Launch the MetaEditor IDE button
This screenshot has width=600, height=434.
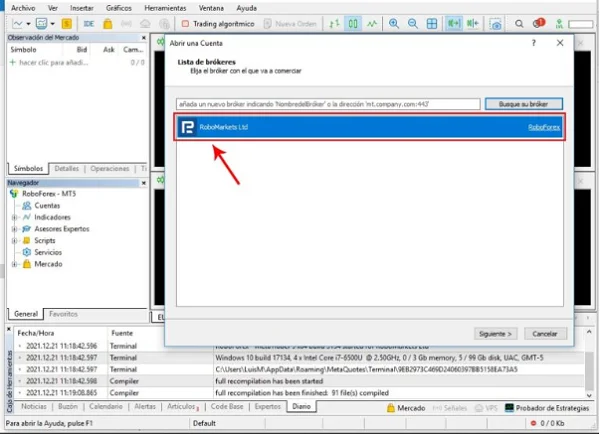coord(88,24)
